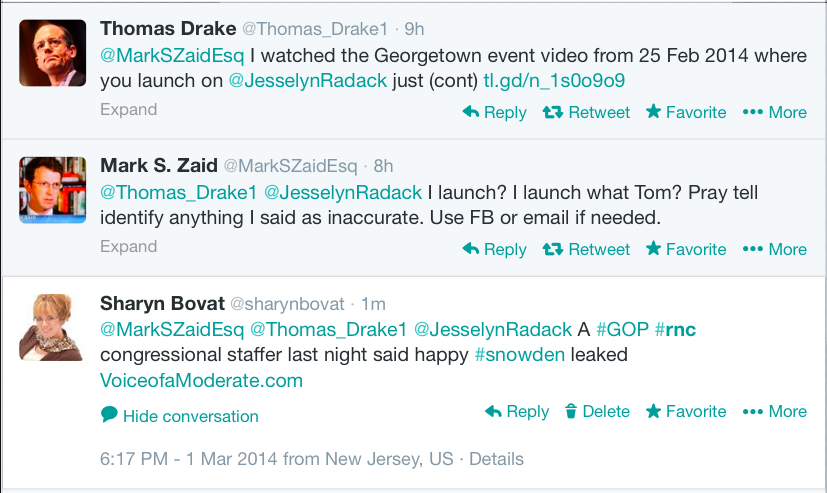
Task: View Details of the 1 Mar 2014 tweet
Action: tap(496, 459)
